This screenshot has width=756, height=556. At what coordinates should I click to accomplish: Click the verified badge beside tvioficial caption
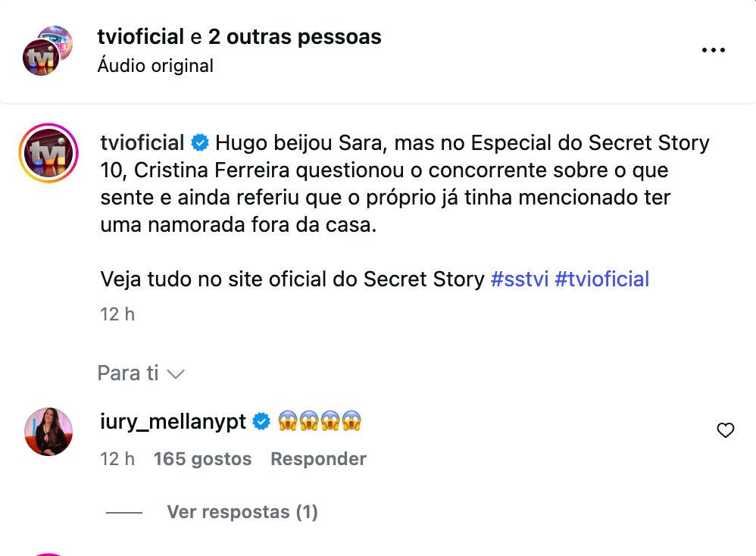pos(200,142)
